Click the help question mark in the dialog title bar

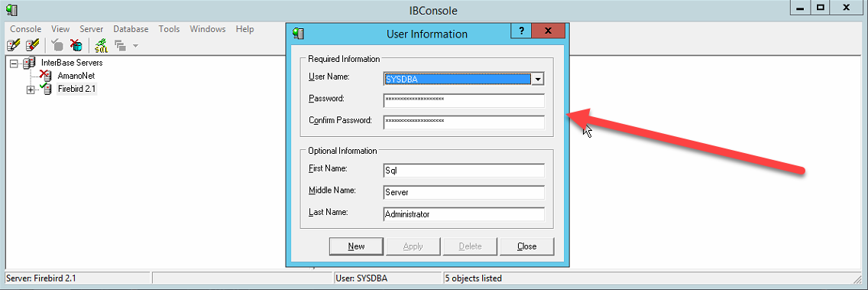pyautogui.click(x=521, y=31)
